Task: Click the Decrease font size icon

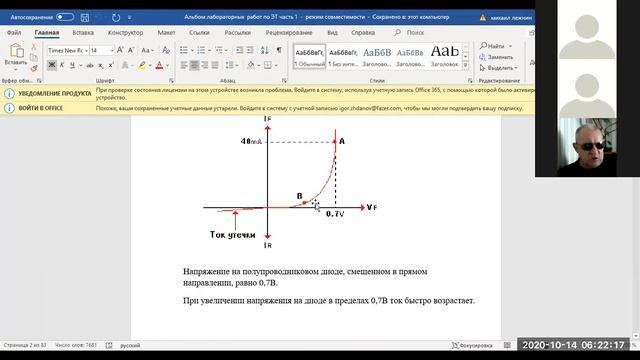Action: click(131, 50)
